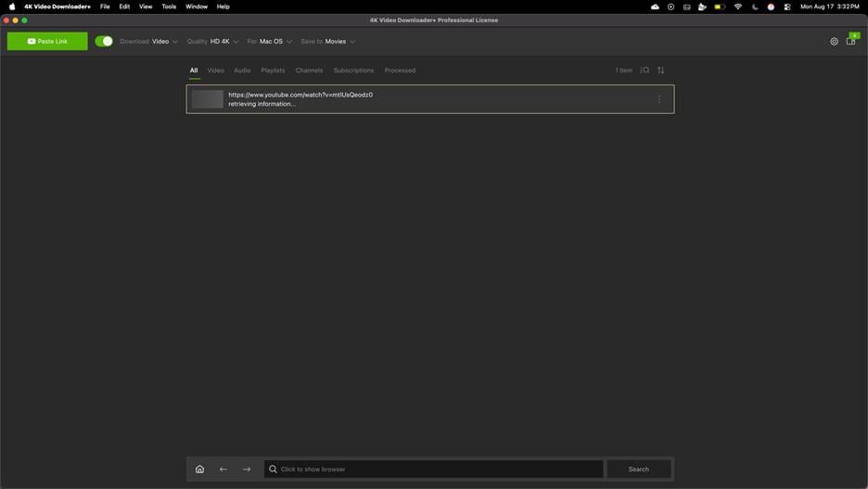Expand the Save to Movies dropdown
868x489 pixels.
[x=327, y=42]
